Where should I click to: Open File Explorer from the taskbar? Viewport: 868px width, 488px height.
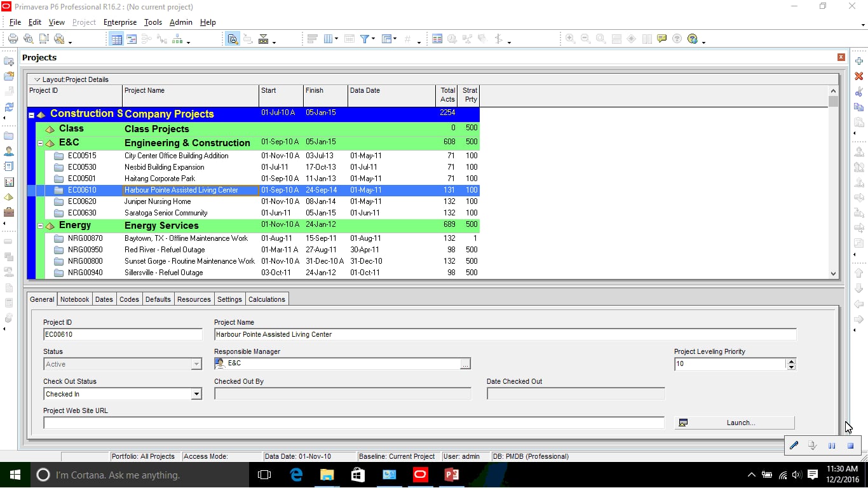(327, 475)
